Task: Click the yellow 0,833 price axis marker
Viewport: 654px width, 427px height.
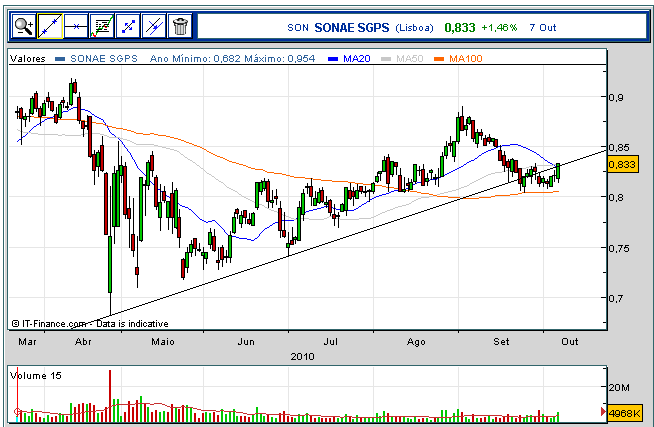Action: coord(622,164)
